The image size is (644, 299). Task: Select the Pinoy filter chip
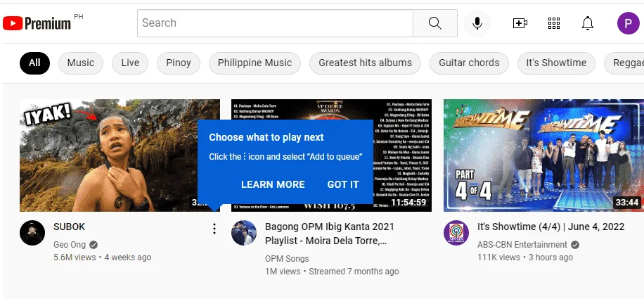179,63
